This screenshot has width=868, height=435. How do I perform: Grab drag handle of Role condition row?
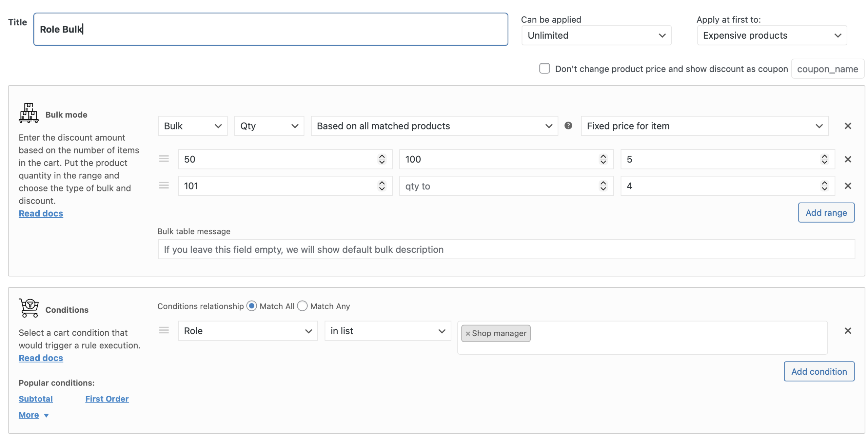(164, 330)
